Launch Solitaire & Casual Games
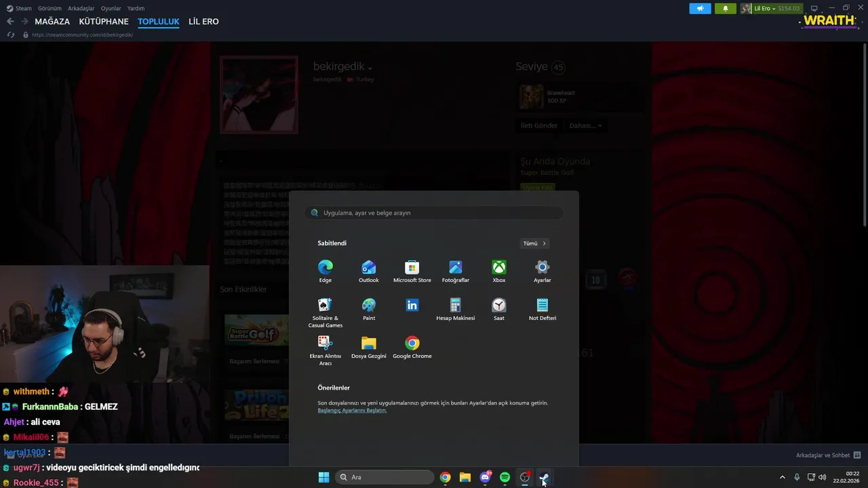Viewport: 868px width, 488px height. pos(325,312)
